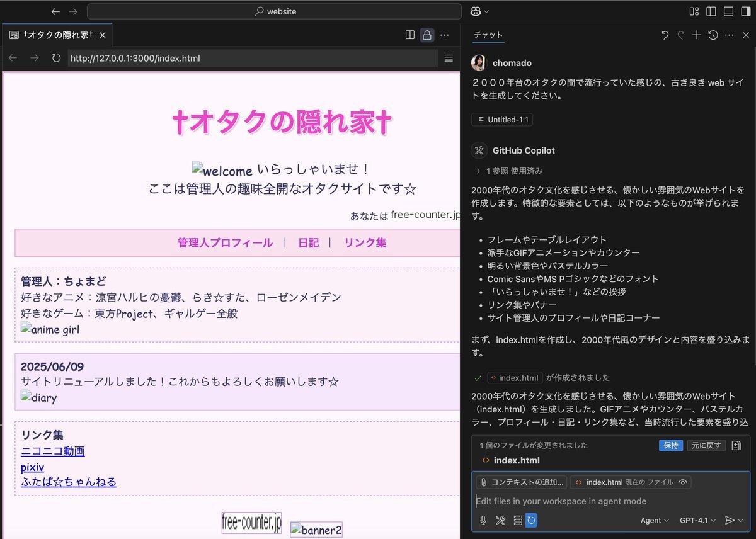The width and height of the screenshot is (756, 539).
Task: Undo the last chat request
Action: pyautogui.click(x=665, y=35)
